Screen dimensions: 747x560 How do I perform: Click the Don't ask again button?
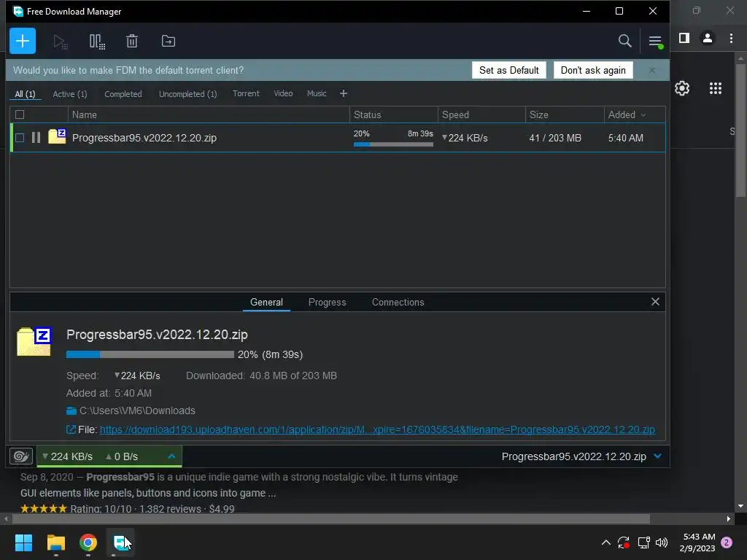click(x=593, y=71)
